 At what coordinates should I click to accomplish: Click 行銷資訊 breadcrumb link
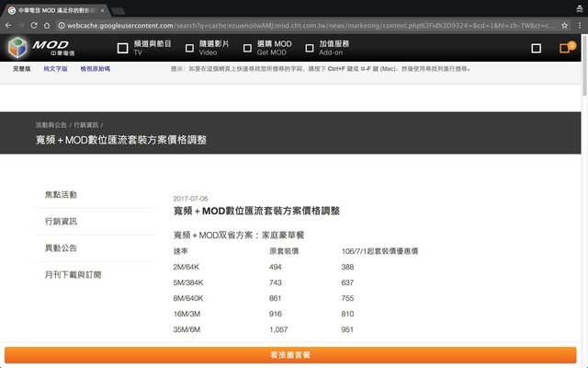85,125
